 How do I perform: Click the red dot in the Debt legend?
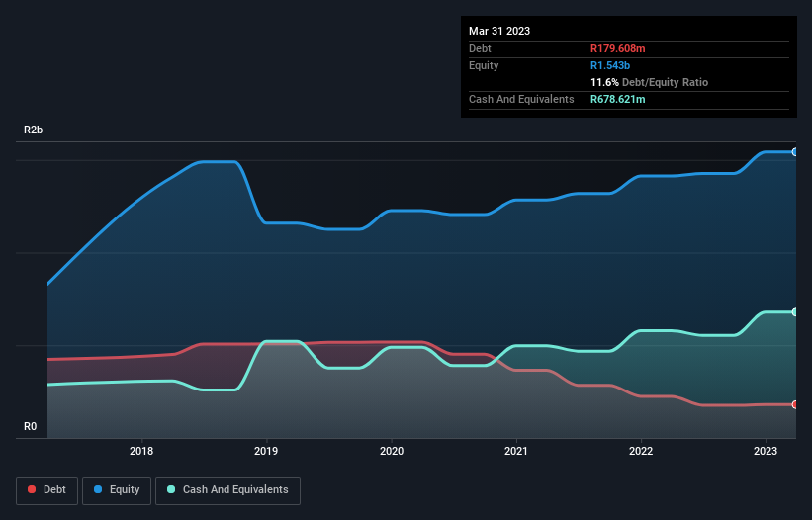[33, 489]
